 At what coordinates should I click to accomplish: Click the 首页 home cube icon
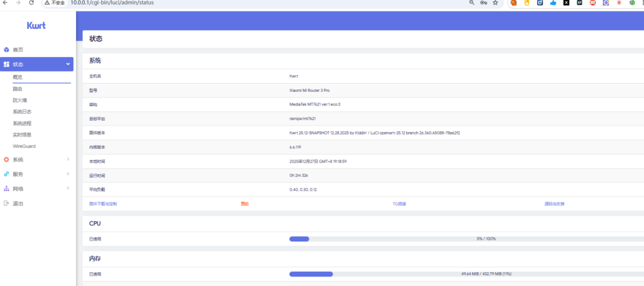click(x=6, y=50)
